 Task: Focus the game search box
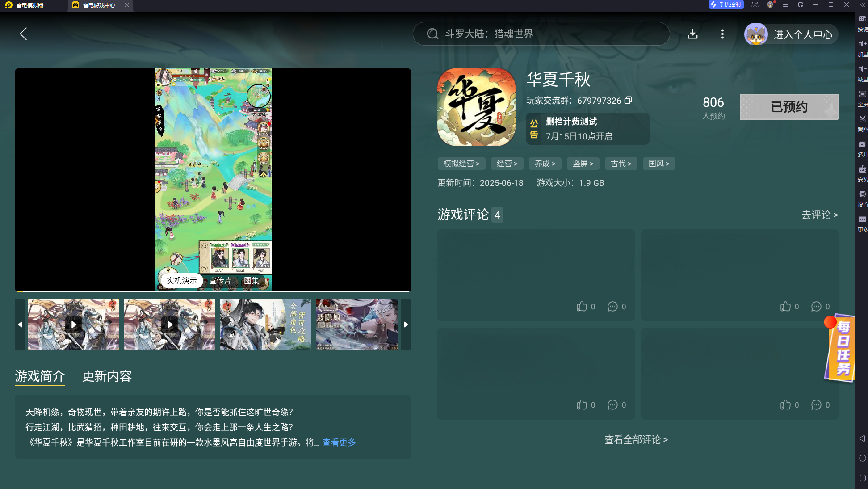pos(541,34)
